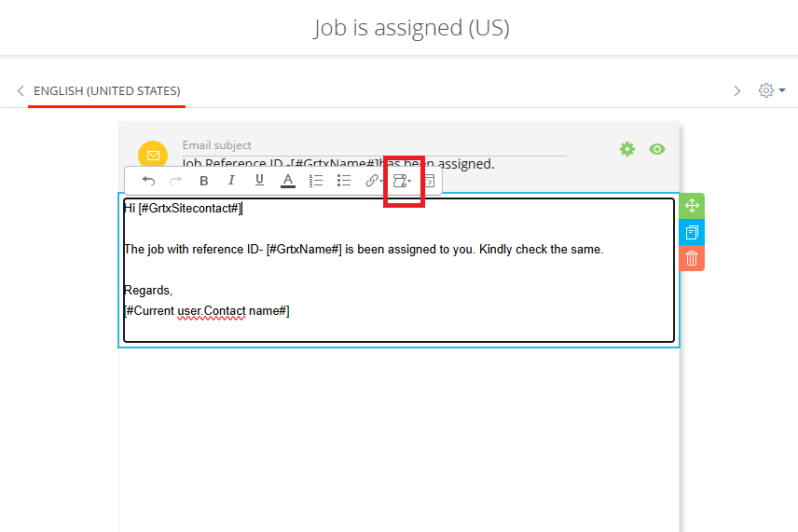Insert a bulleted list

tap(344, 181)
